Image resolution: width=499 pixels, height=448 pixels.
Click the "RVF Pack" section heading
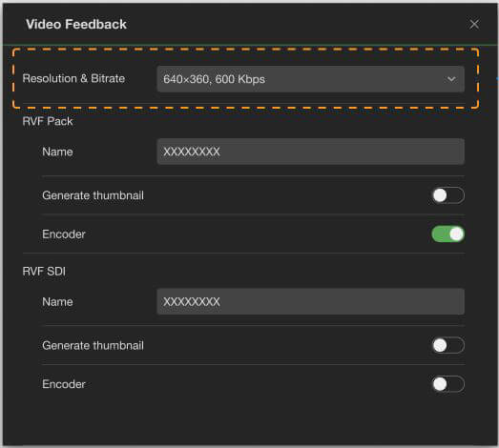click(48, 121)
